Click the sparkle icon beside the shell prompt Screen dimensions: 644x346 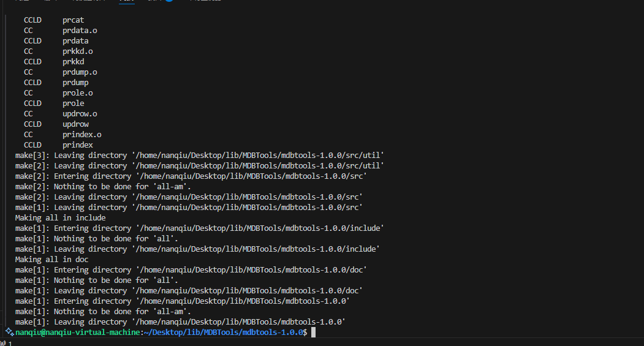9,332
